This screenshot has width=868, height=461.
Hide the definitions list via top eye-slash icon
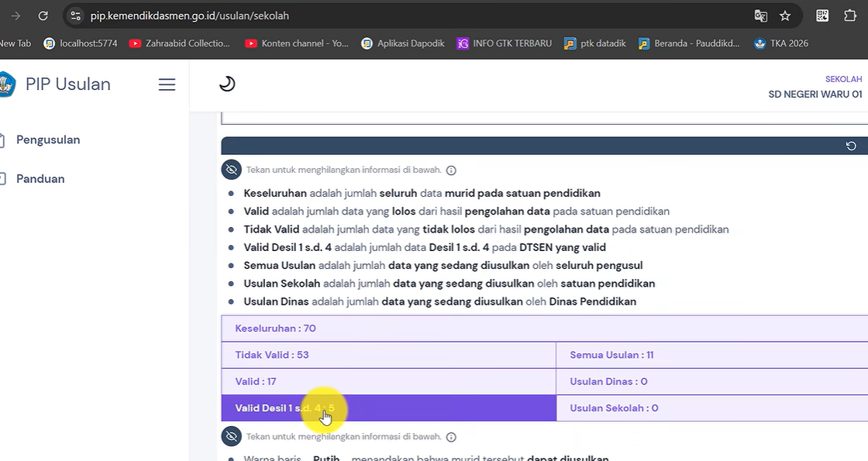point(232,170)
